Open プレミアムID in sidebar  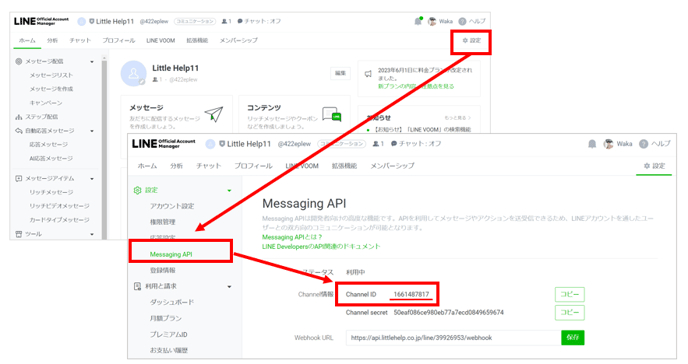(168, 335)
